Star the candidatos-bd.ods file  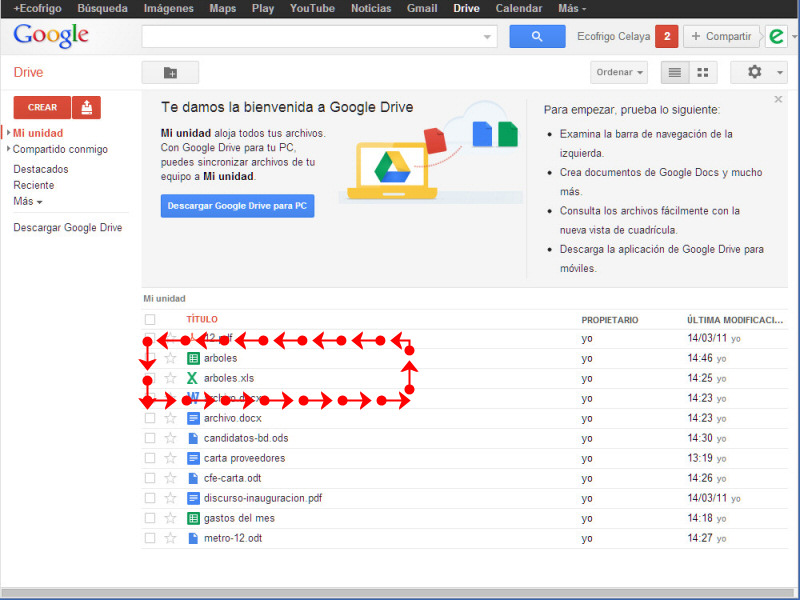170,438
